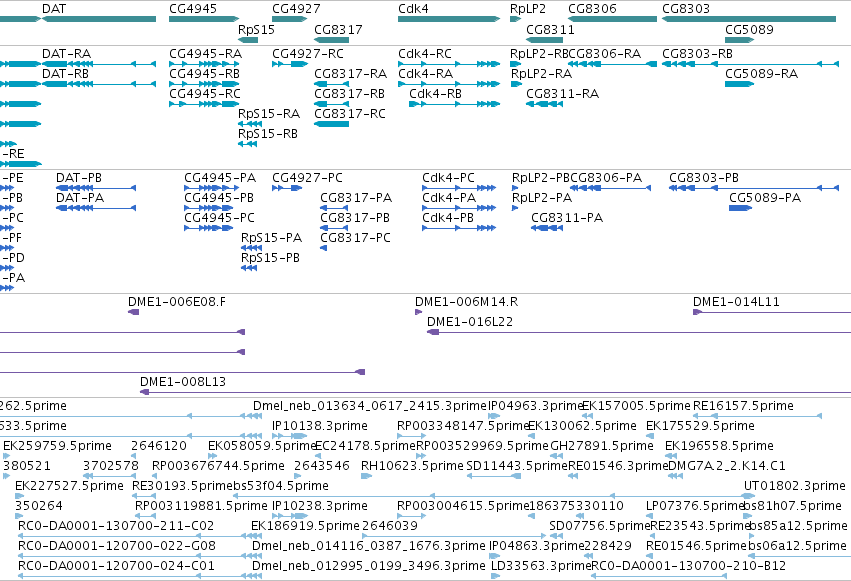Select the CG4945-RB transcript label
Image resolution: width=851 pixels, height=581 pixels.
point(205,74)
